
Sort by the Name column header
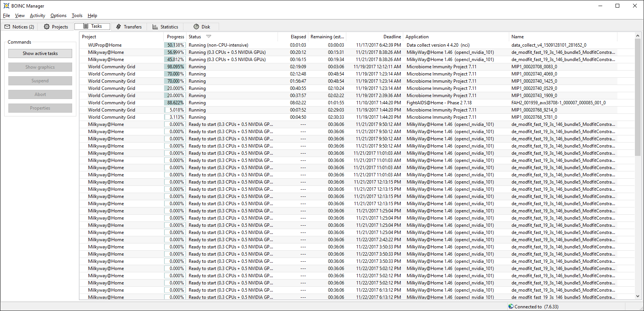[x=563, y=37]
